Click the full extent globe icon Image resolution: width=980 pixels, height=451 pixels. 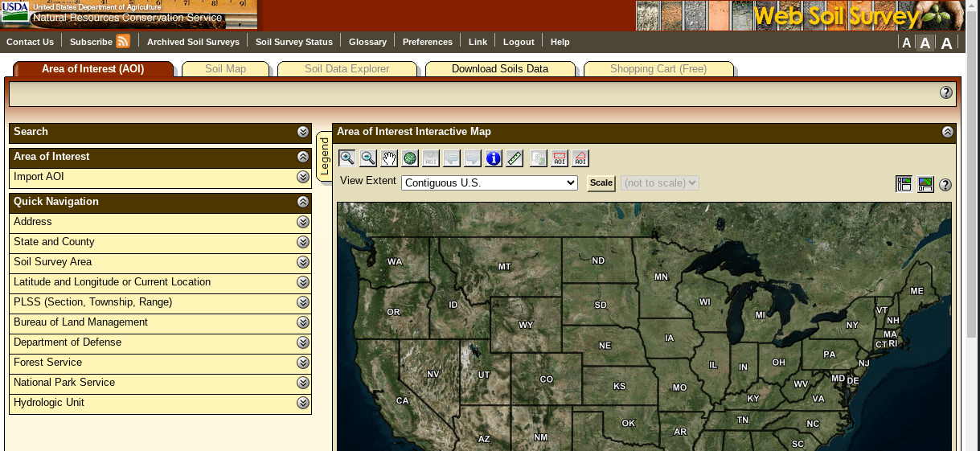(x=410, y=158)
